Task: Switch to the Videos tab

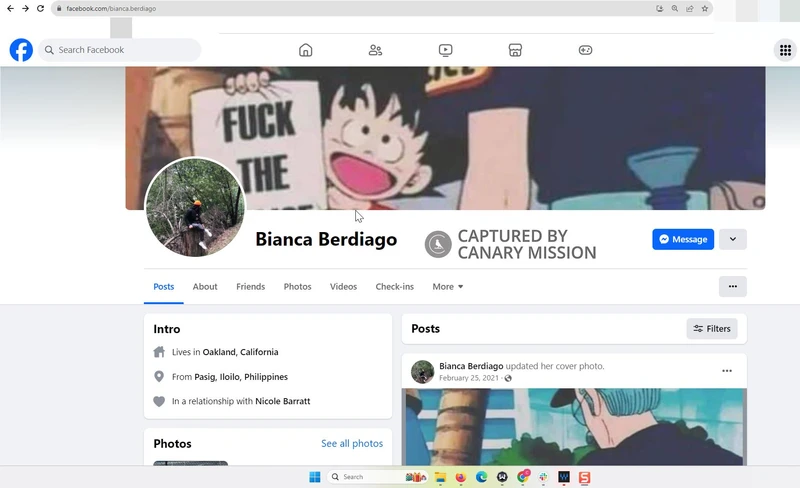Action: [x=343, y=287]
